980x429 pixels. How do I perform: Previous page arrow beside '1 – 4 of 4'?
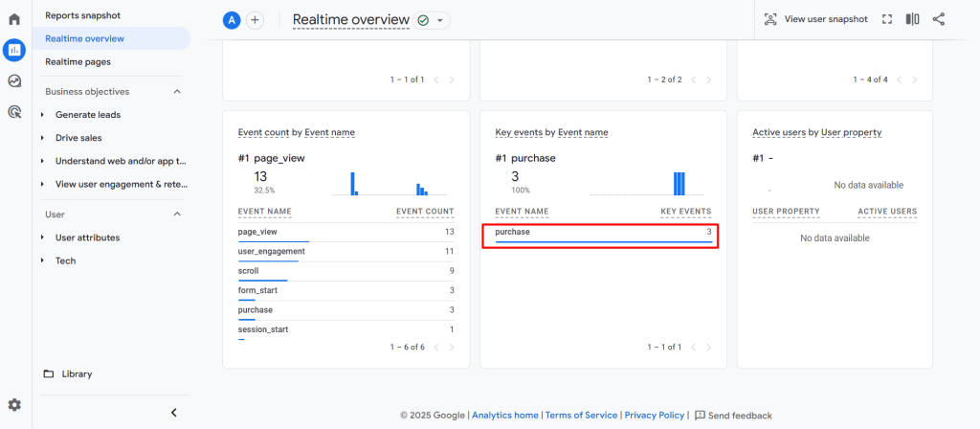tap(898, 80)
